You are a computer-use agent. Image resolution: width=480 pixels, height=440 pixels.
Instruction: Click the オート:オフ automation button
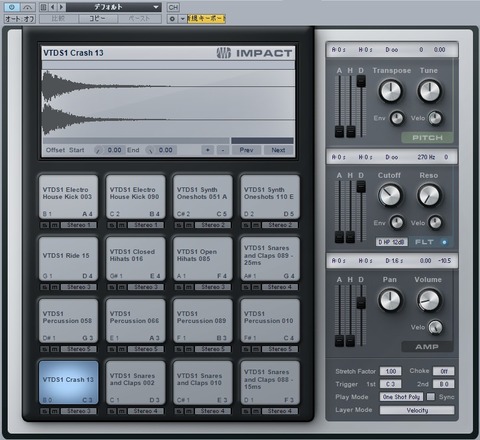click(x=20, y=19)
